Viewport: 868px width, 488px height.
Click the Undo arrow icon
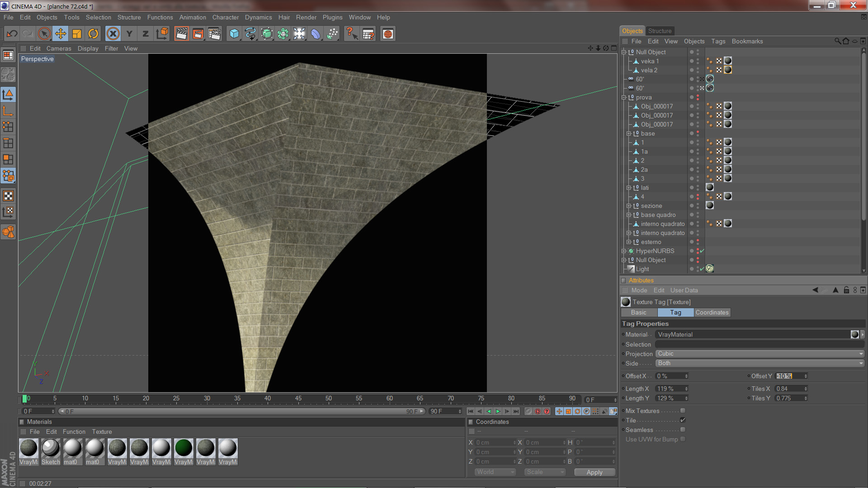point(12,34)
